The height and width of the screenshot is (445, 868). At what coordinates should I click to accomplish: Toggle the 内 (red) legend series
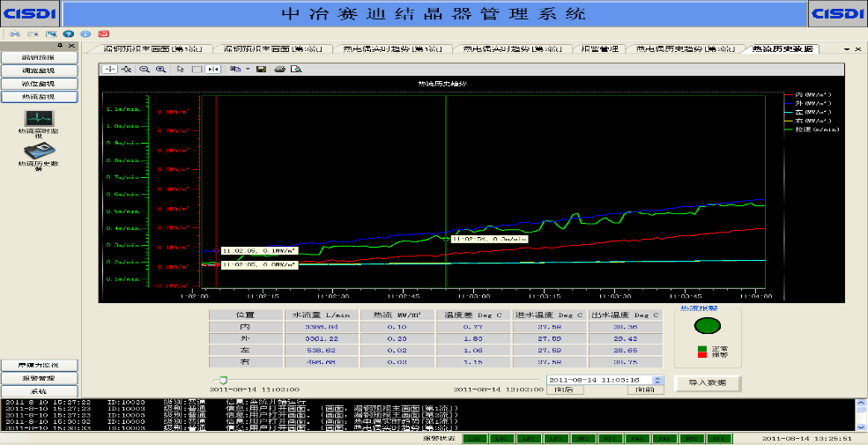pyautogui.click(x=808, y=94)
